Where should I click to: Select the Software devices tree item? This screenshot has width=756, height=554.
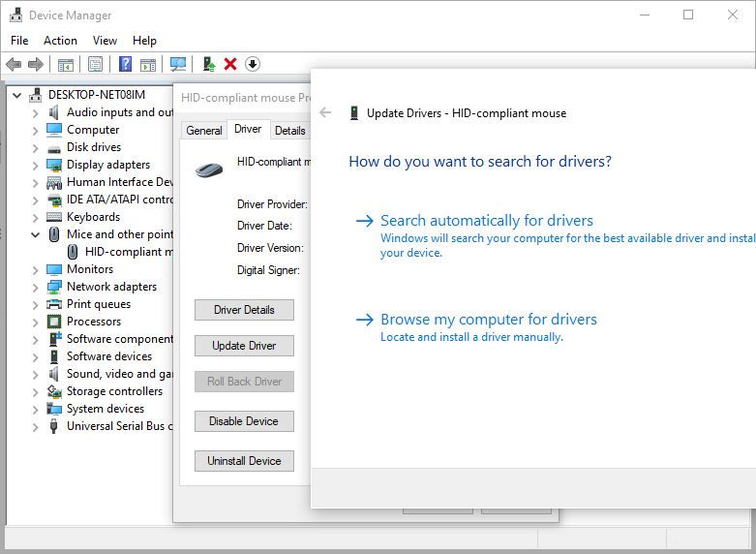point(109,356)
